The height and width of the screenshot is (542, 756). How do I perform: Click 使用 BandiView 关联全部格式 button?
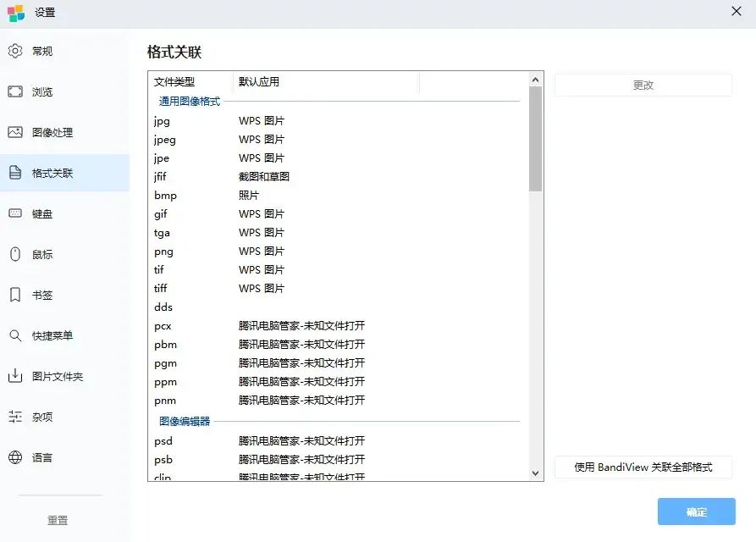tap(643, 467)
